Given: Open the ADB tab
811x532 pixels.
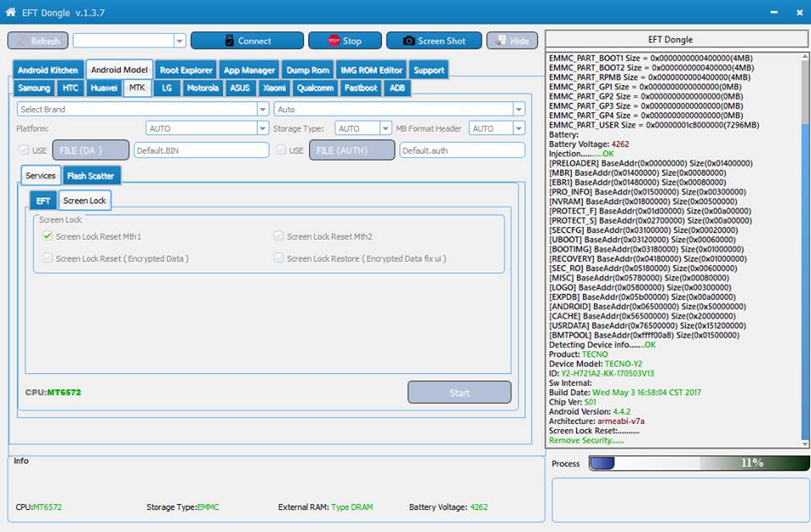Looking at the screenshot, I should point(397,88).
